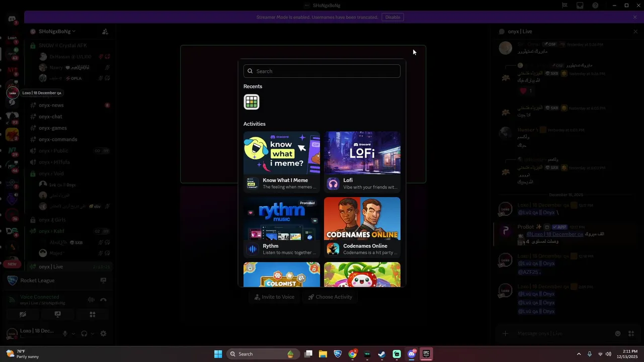Open the Colonist activity thumbnail

pyautogui.click(x=282, y=275)
